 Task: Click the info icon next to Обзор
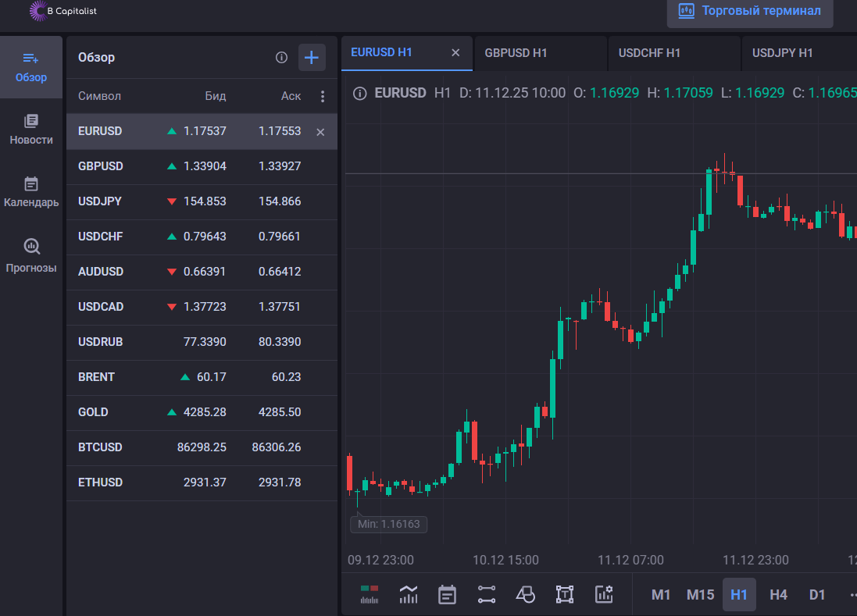pos(282,57)
